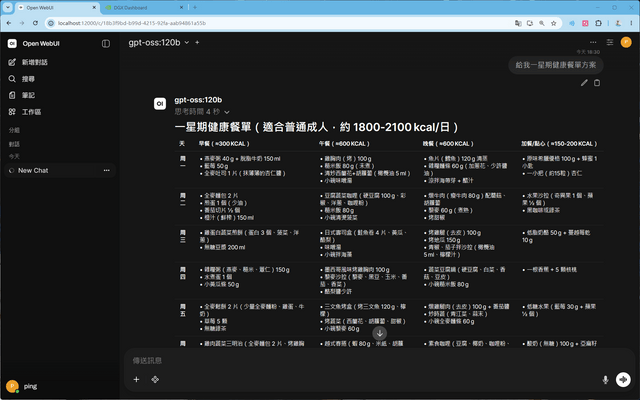Image resolution: width=640 pixels, height=400 pixels.
Task: Click the 加餐/點心 column header
Action: point(559,144)
